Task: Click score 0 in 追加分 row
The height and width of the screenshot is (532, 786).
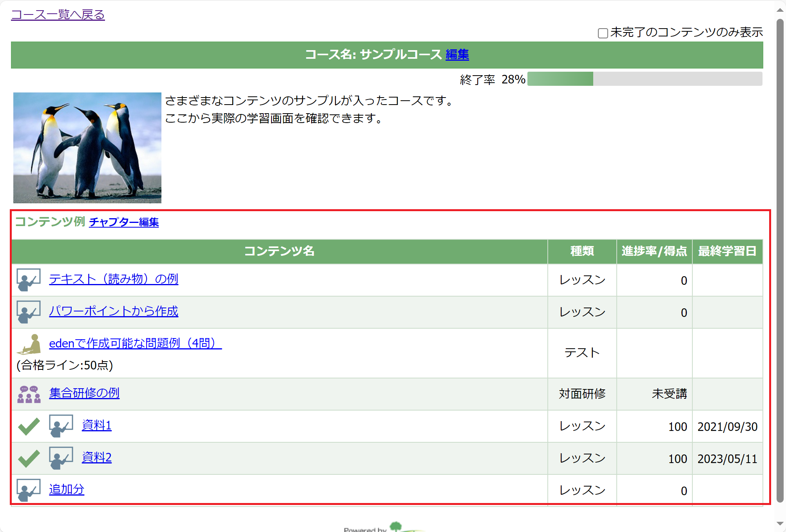Action: [x=684, y=491]
